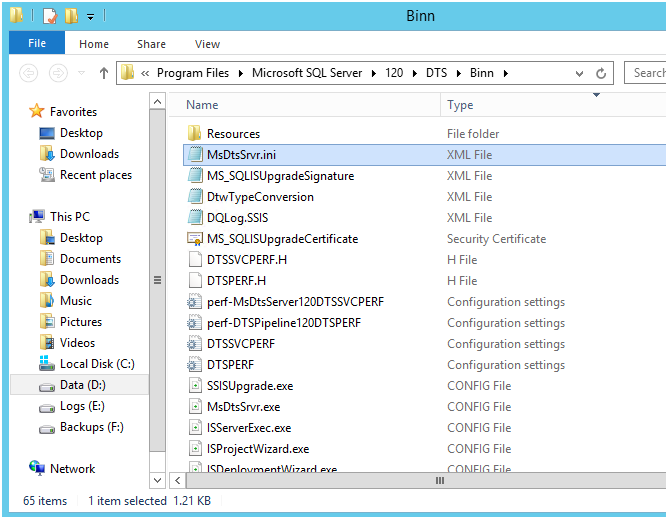The width and height of the screenshot is (666, 519).
Task: Click the folder icon in the address bar
Action: pyautogui.click(x=127, y=73)
